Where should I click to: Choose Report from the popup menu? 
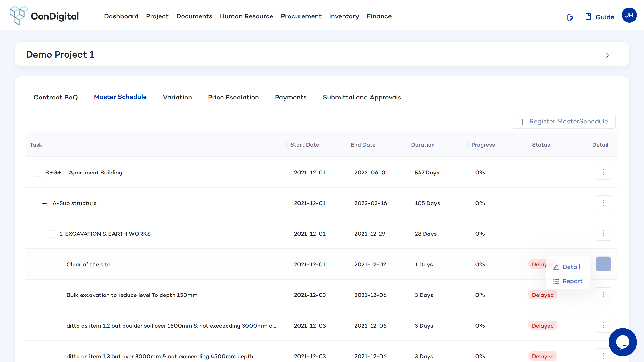click(572, 281)
